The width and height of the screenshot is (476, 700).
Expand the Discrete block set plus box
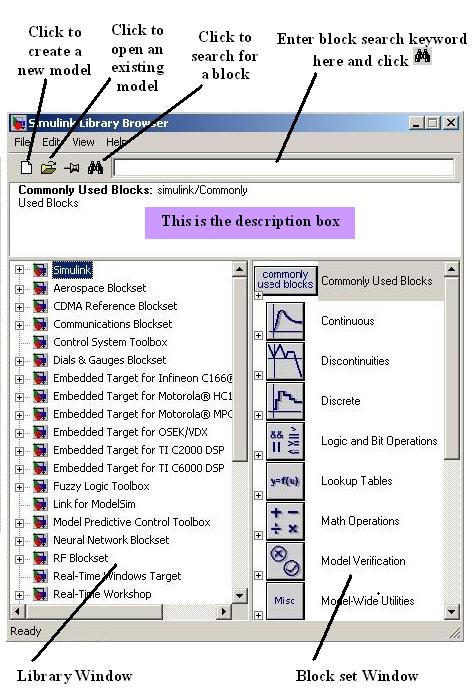[x=259, y=415]
